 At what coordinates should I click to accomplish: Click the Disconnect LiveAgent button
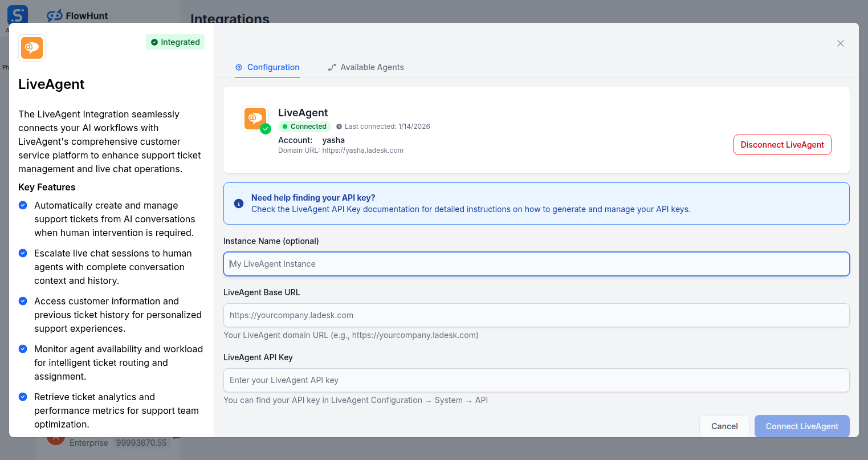[782, 145]
